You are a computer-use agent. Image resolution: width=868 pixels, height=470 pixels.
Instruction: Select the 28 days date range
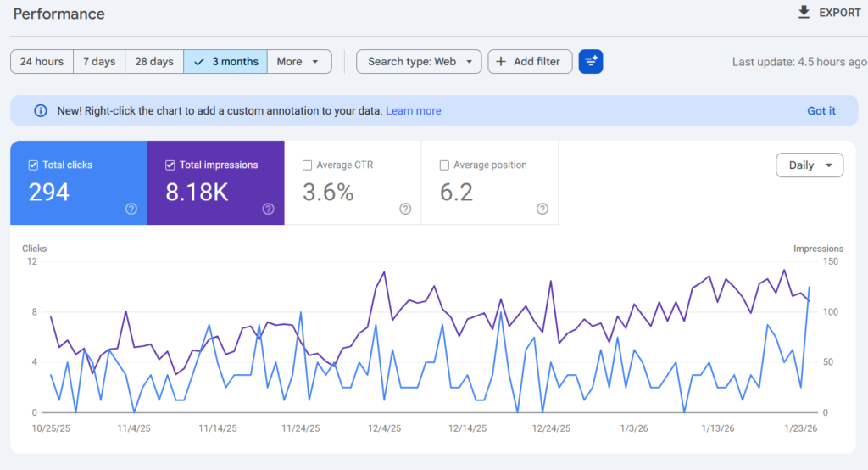pyautogui.click(x=154, y=62)
